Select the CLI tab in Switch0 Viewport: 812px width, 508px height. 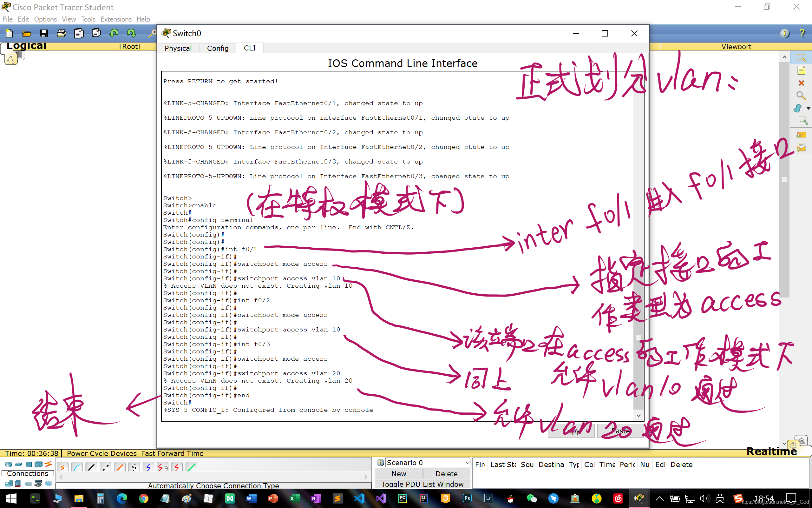250,48
